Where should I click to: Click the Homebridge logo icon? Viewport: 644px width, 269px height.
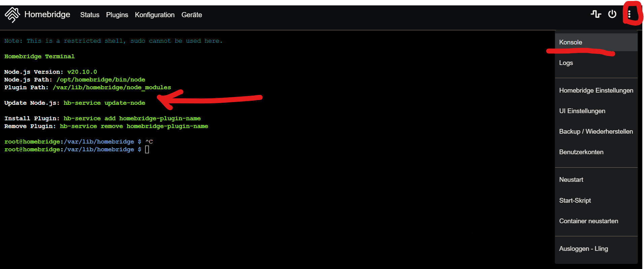point(12,15)
